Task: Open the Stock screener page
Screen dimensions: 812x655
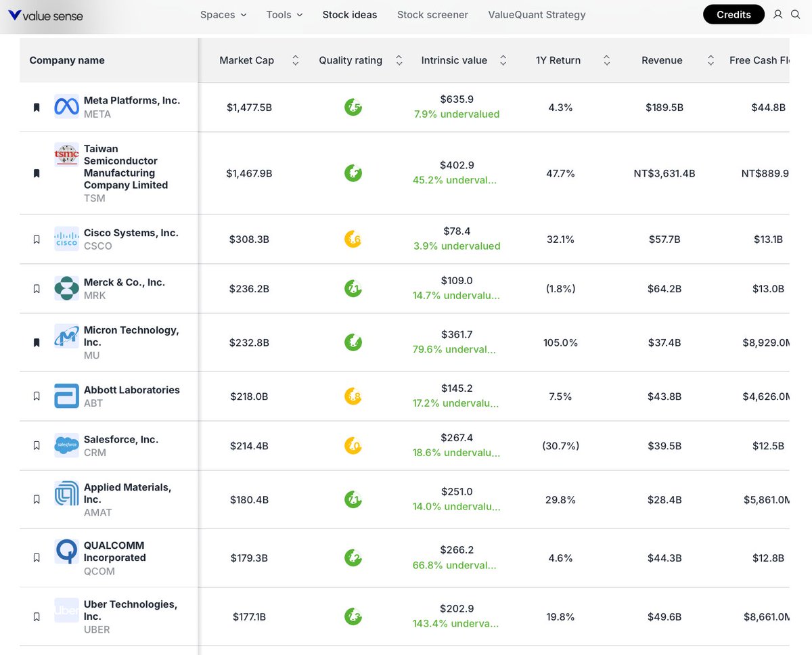Action: tap(432, 14)
